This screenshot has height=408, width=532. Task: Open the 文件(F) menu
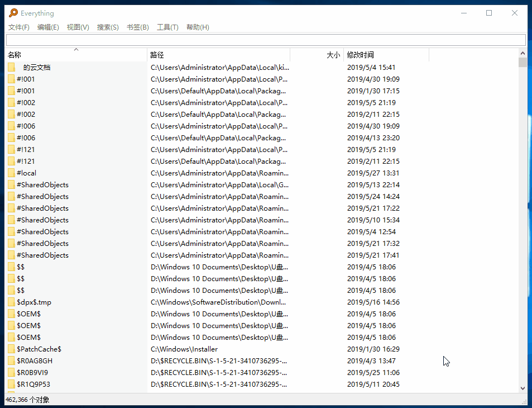[18, 27]
